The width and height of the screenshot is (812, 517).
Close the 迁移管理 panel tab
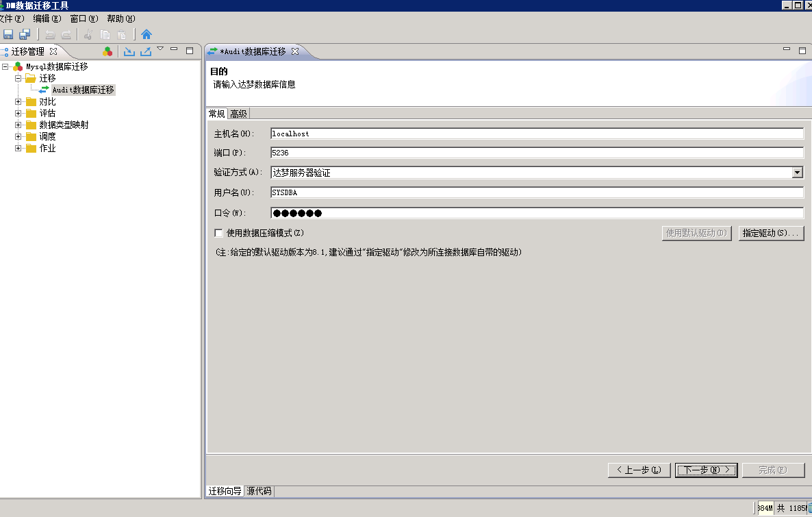(53, 51)
